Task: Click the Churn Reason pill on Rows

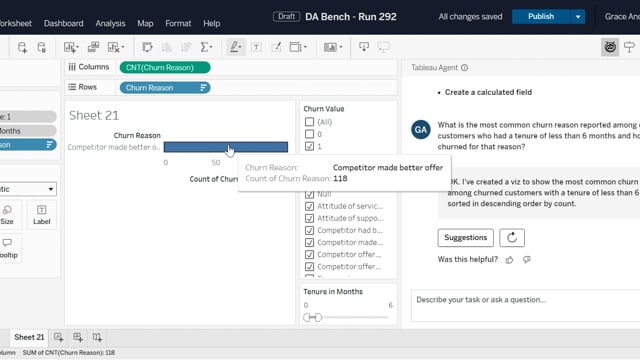Action: point(165,88)
